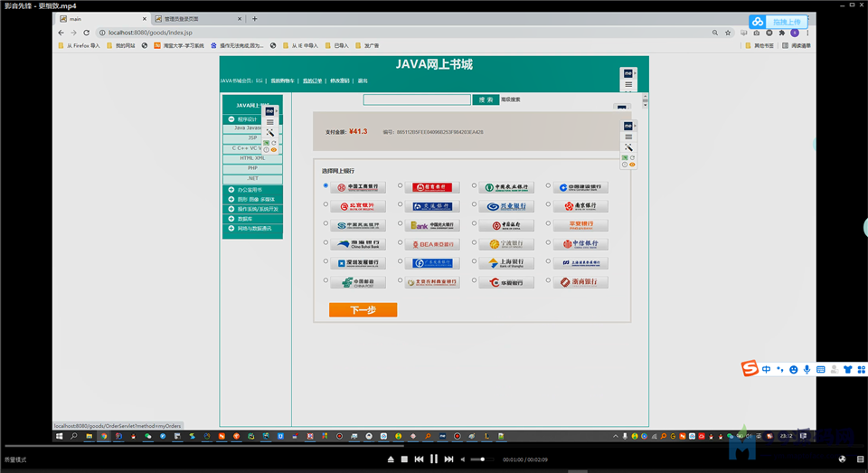Image resolution: width=868 pixels, height=473 pixels.
Task: Click the 质量模式 label in player
Action: point(15,459)
